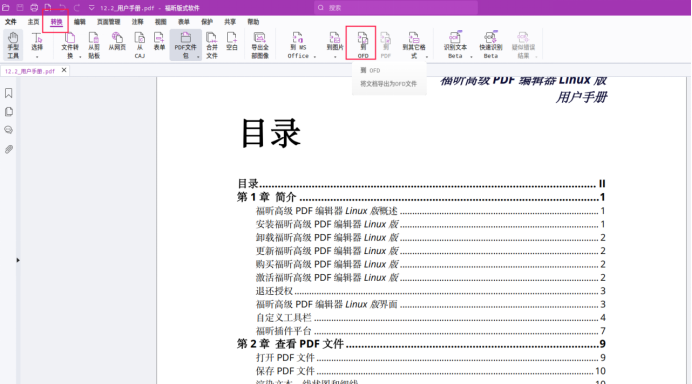Click TOC line 安装福昕高级 PDF 编辑器 Linux 版
The width and height of the screenshot is (692, 384).
[x=430, y=224]
